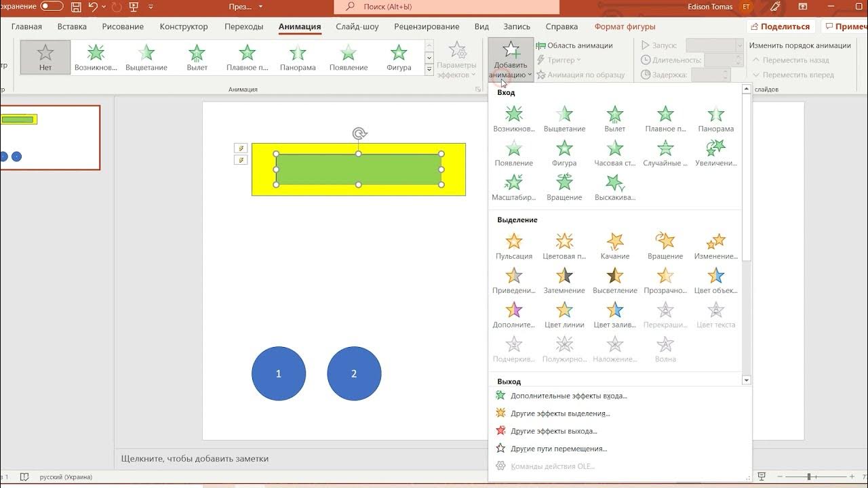Click Переместить назад reorder button
The height and width of the screenshot is (488, 868).
pyautogui.click(x=790, y=60)
